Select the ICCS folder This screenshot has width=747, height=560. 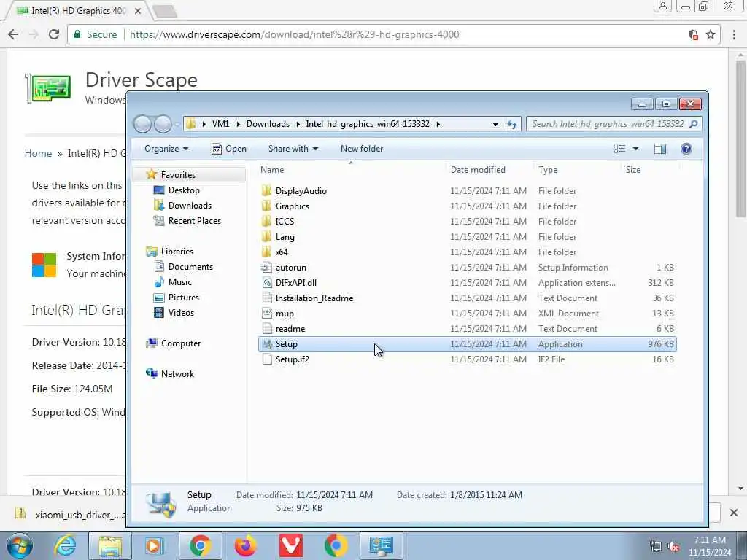[x=285, y=222]
